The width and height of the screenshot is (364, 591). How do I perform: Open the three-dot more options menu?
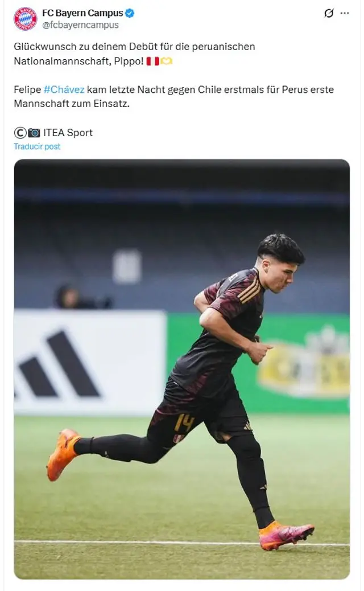(x=345, y=13)
